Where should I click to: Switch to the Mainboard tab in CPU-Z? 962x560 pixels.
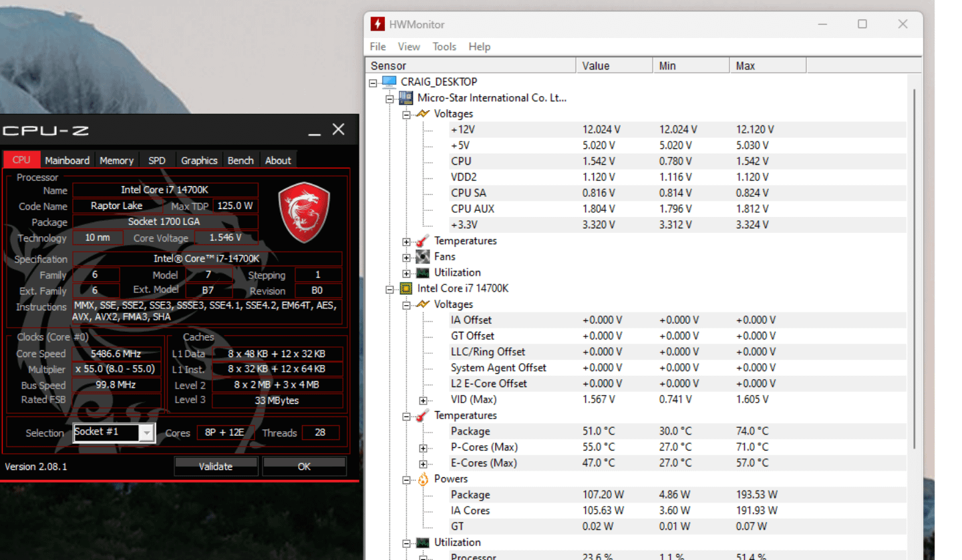(x=67, y=160)
